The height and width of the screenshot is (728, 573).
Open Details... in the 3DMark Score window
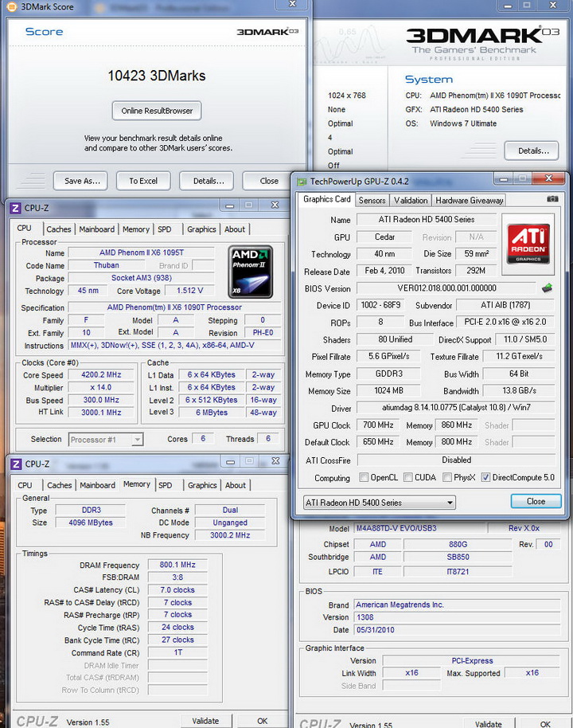[x=207, y=181]
